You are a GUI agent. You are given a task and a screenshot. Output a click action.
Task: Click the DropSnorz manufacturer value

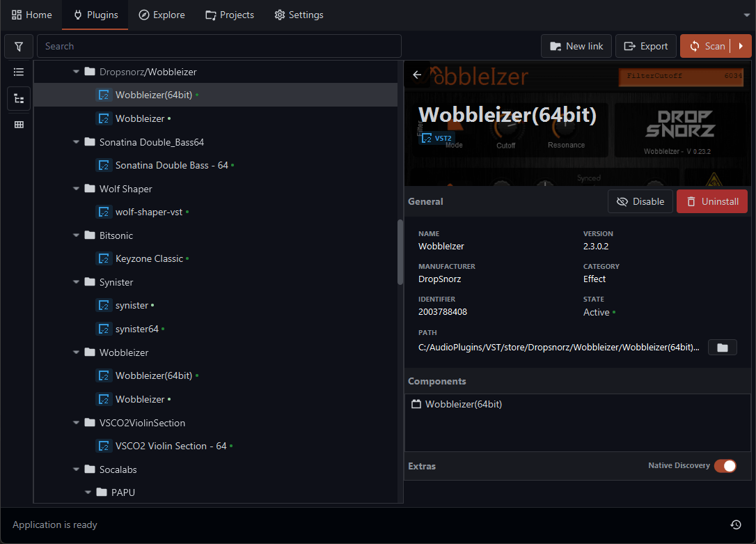440,279
